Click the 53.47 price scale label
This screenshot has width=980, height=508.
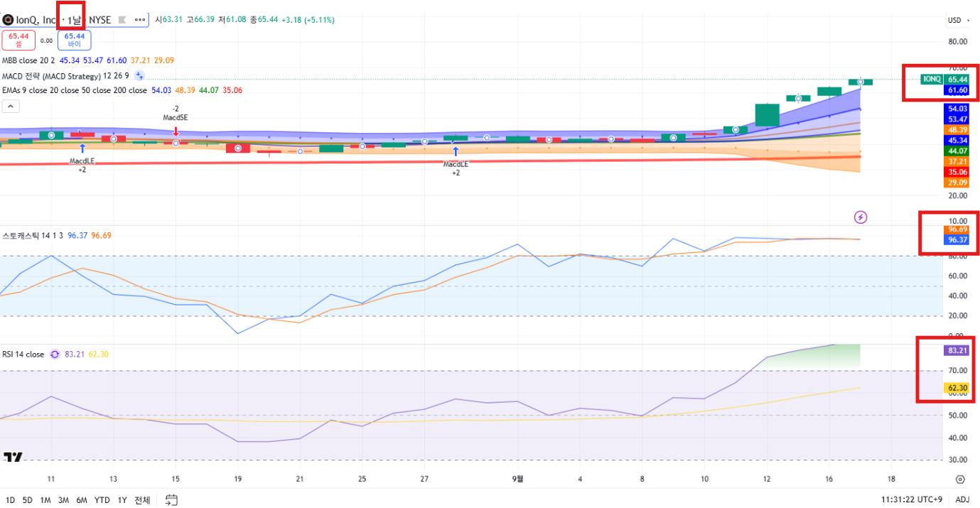pos(958,119)
